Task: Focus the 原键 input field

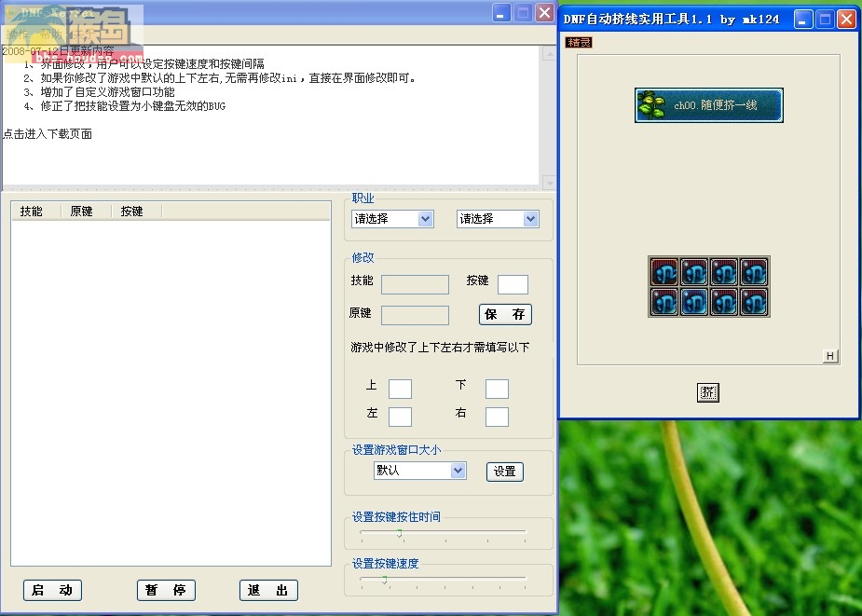Action: (415, 315)
